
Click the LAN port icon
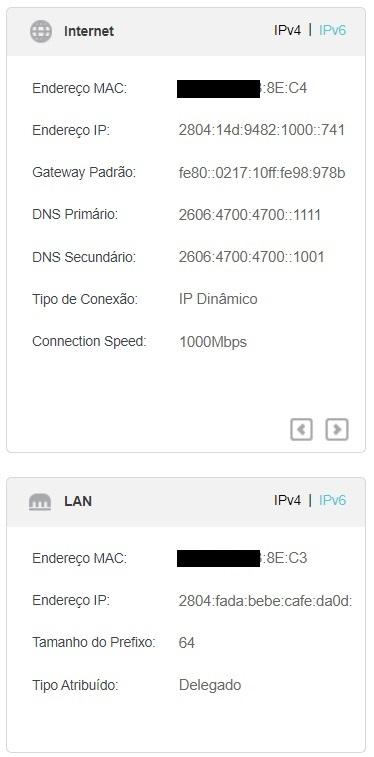(x=40, y=502)
